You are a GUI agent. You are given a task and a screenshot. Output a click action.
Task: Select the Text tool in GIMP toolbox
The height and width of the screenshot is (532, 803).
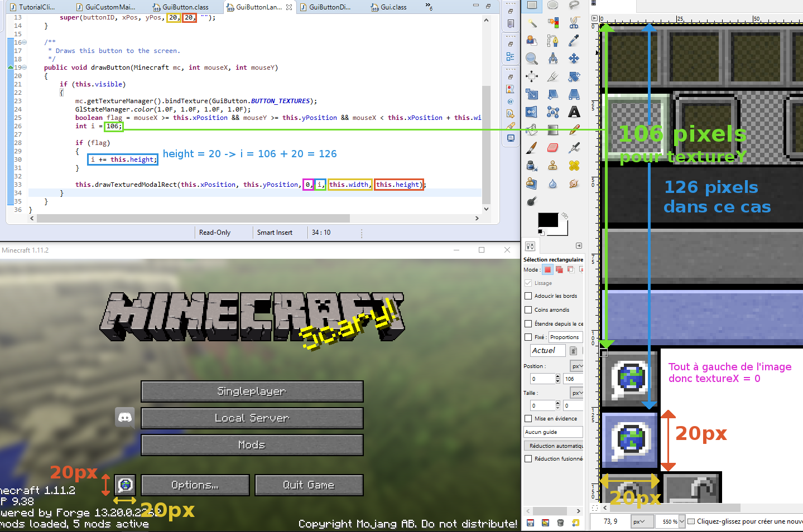point(574,112)
